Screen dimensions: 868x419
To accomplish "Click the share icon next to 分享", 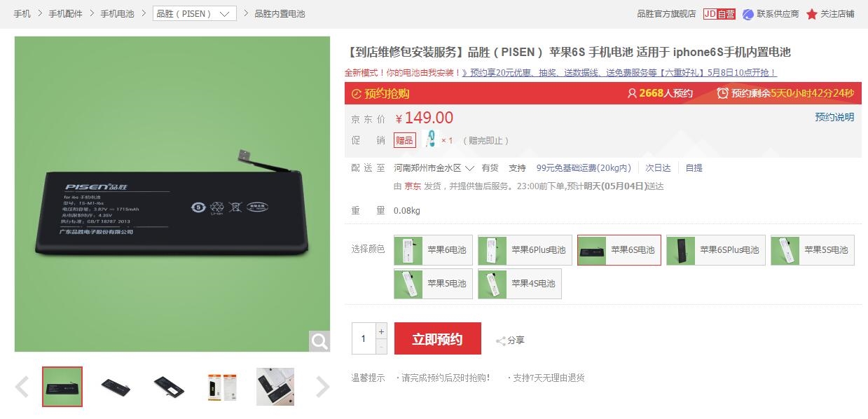I will [501, 341].
